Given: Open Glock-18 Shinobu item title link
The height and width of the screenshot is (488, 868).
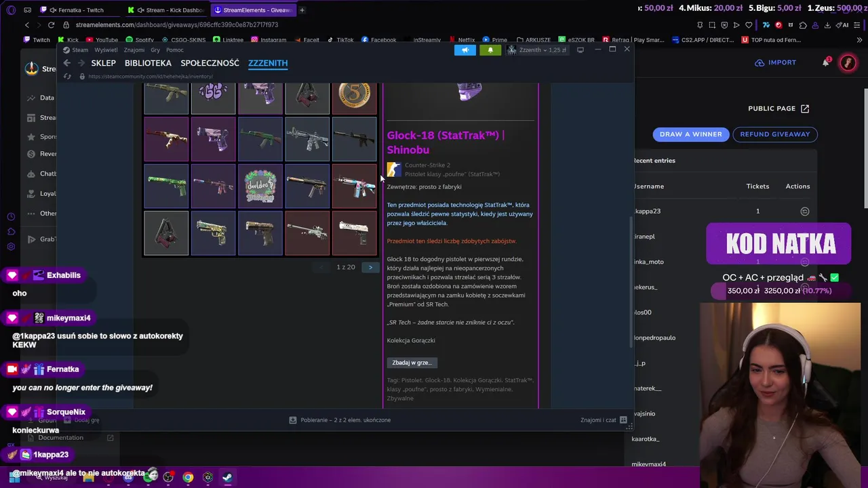Looking at the screenshot, I should pos(446,142).
